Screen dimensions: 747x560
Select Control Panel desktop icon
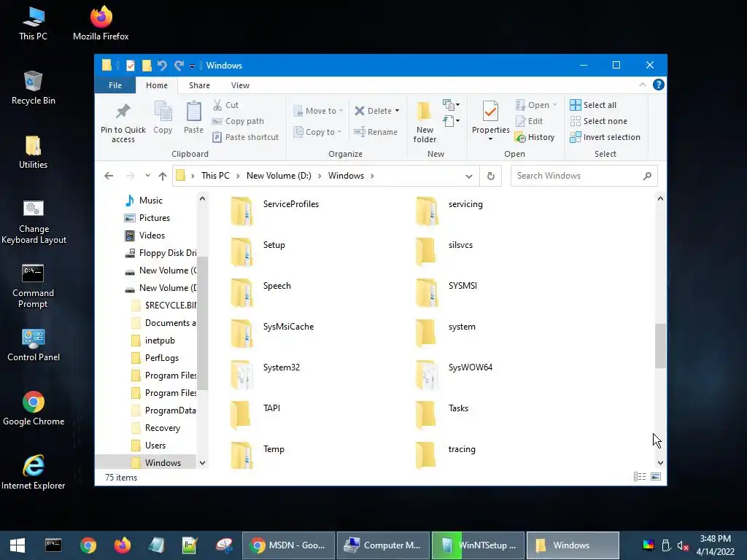click(34, 345)
